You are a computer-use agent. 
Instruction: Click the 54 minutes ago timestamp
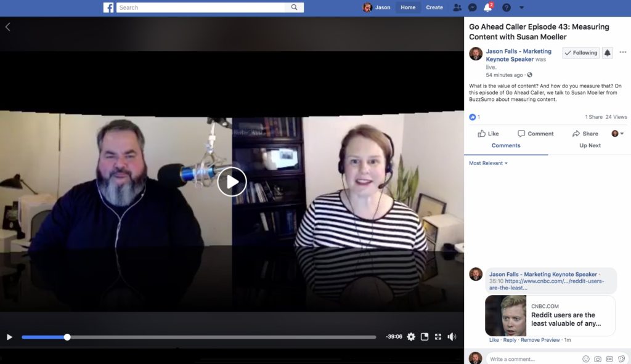[x=504, y=75]
